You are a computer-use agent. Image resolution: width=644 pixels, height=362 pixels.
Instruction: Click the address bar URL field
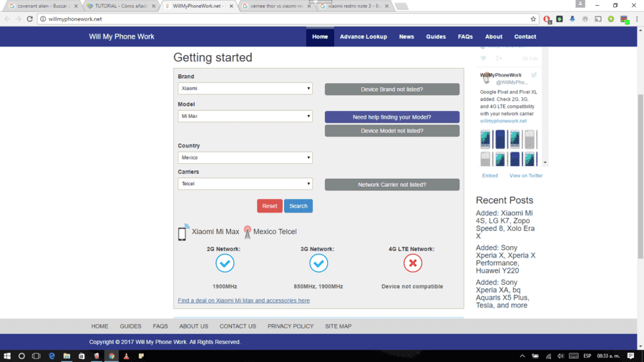point(288,19)
